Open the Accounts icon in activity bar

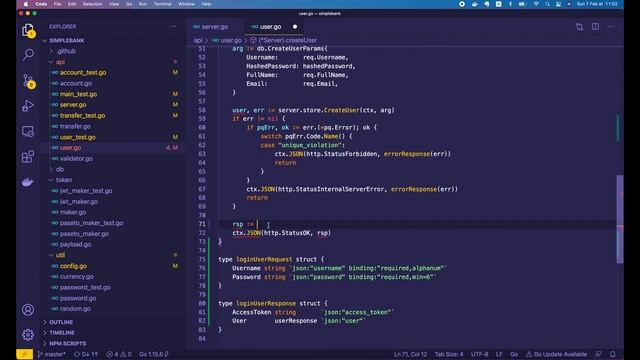tap(28, 310)
